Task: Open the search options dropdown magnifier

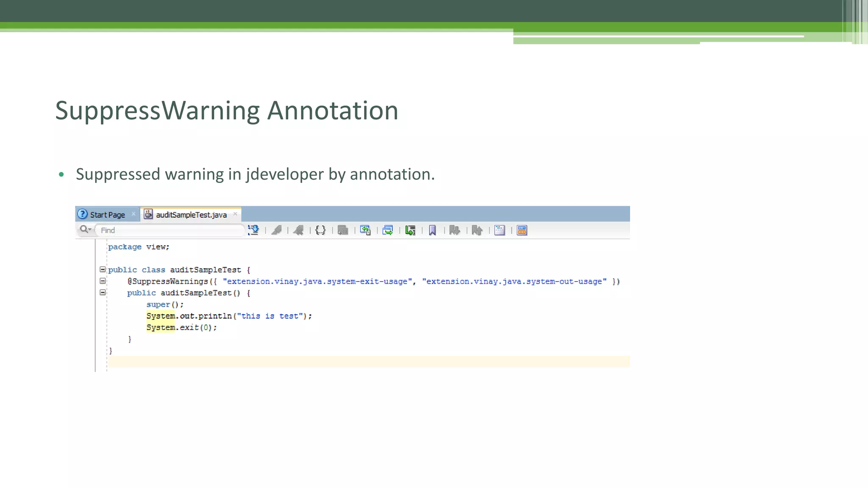Action: pyautogui.click(x=85, y=230)
